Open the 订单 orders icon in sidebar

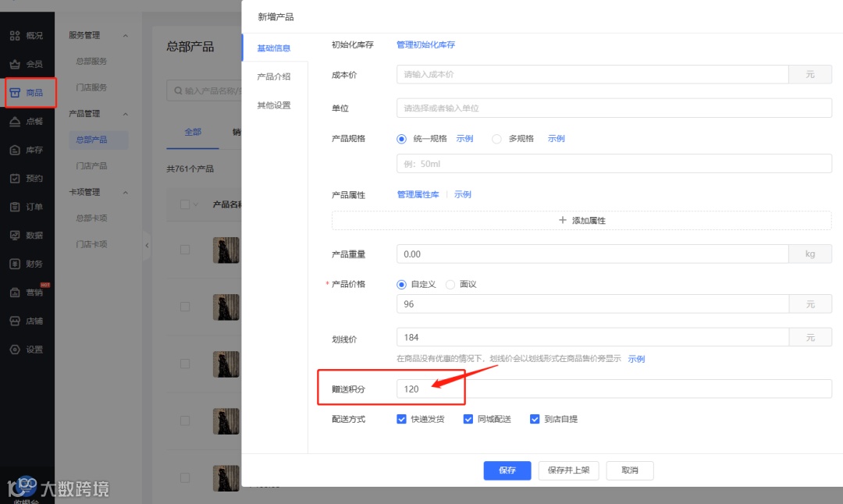(x=15, y=207)
